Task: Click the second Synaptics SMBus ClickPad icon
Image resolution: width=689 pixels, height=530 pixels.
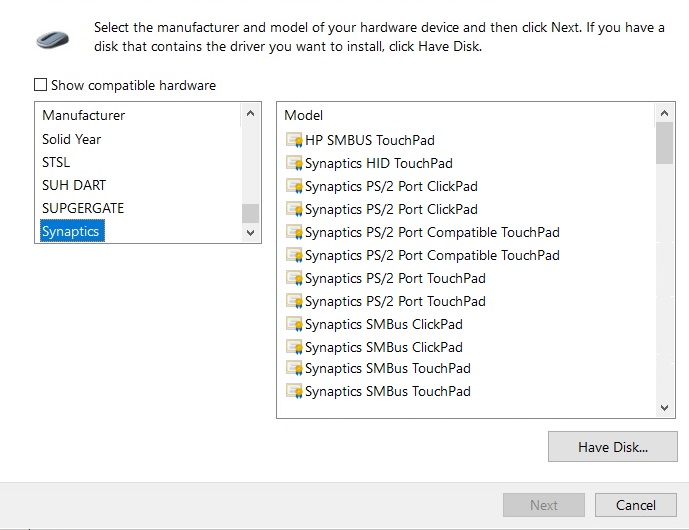Action: click(x=294, y=347)
